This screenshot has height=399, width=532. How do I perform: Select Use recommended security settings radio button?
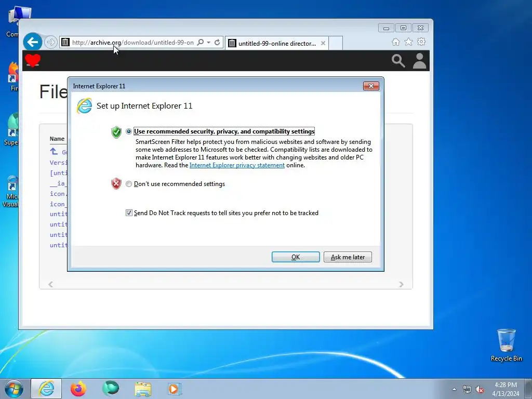pyautogui.click(x=129, y=131)
